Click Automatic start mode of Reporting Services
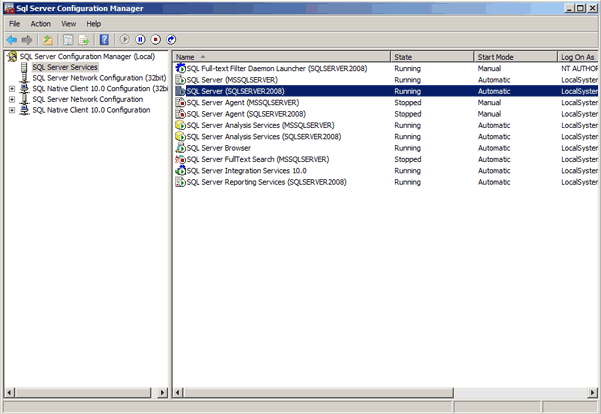The height and width of the screenshot is (414, 601). pos(494,182)
